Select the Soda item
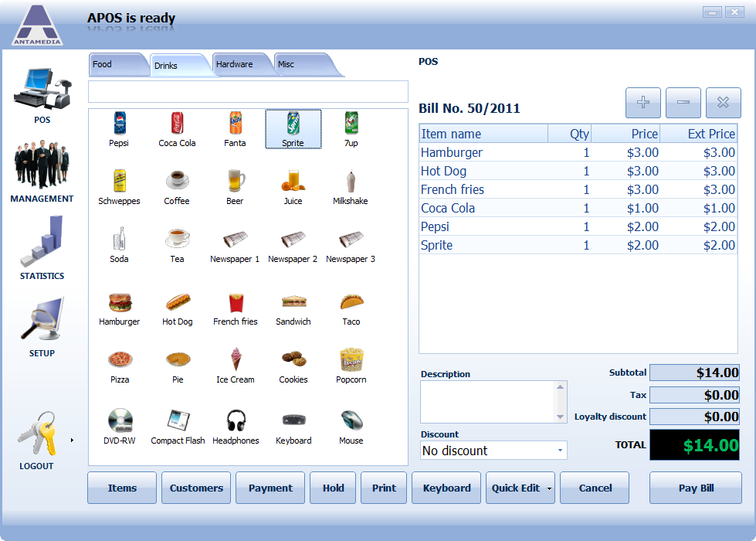 [x=119, y=245]
